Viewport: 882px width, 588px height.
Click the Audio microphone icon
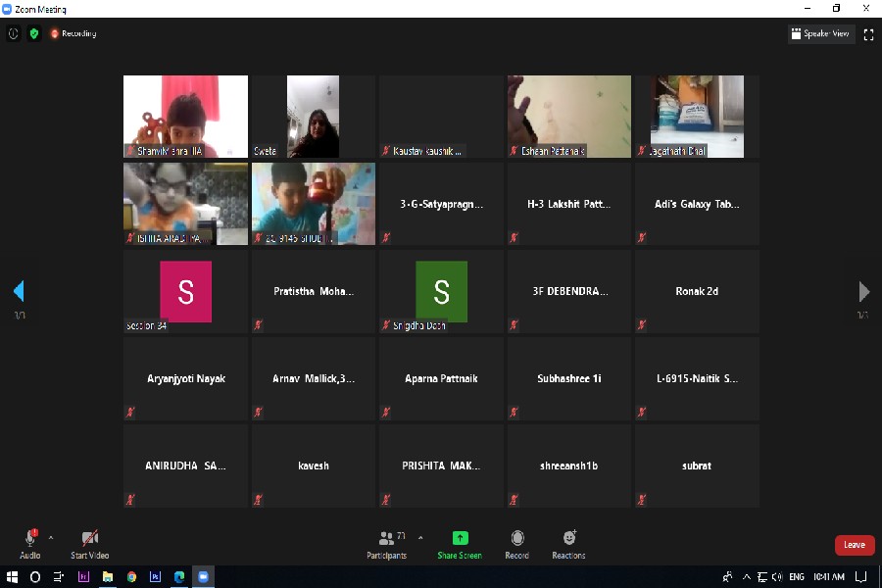pos(29,538)
